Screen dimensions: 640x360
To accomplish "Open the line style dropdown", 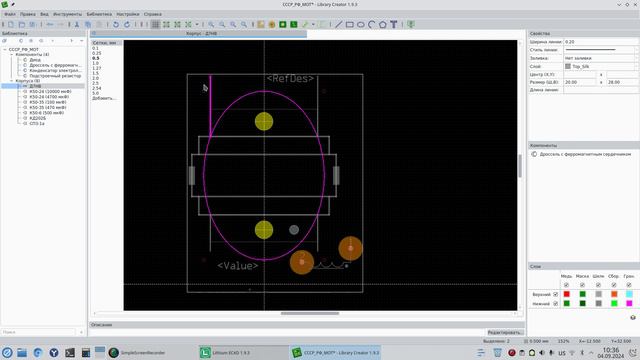I will 601,50.
